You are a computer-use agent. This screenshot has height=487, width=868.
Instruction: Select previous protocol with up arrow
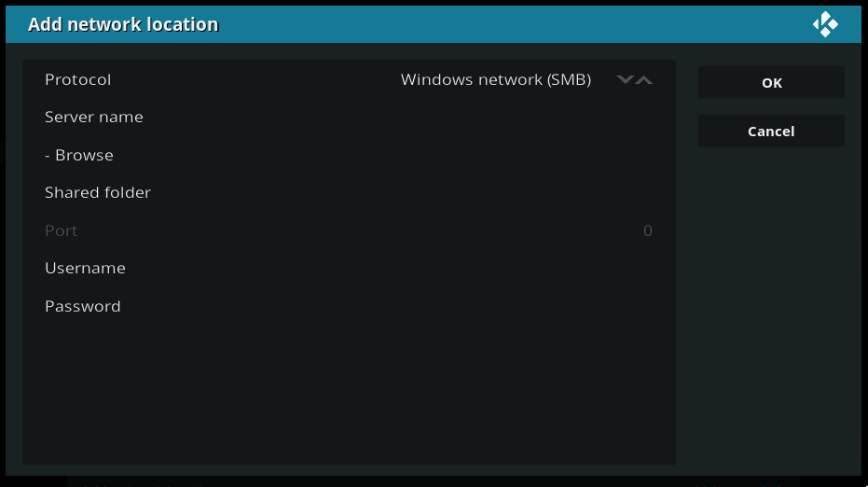point(644,80)
